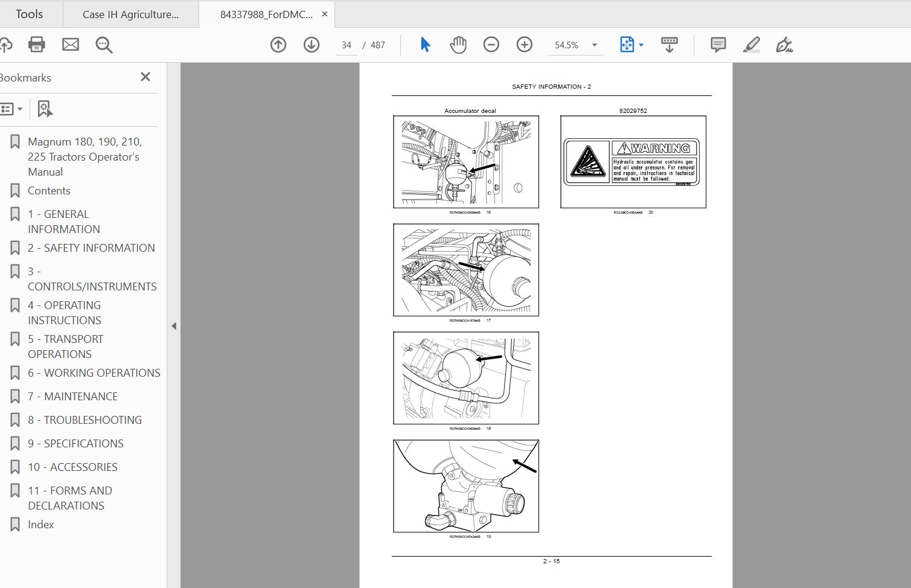Go to 2 - SAFETY INFORMATION bookmark
Viewport: 911px width, 588px height.
(91, 248)
